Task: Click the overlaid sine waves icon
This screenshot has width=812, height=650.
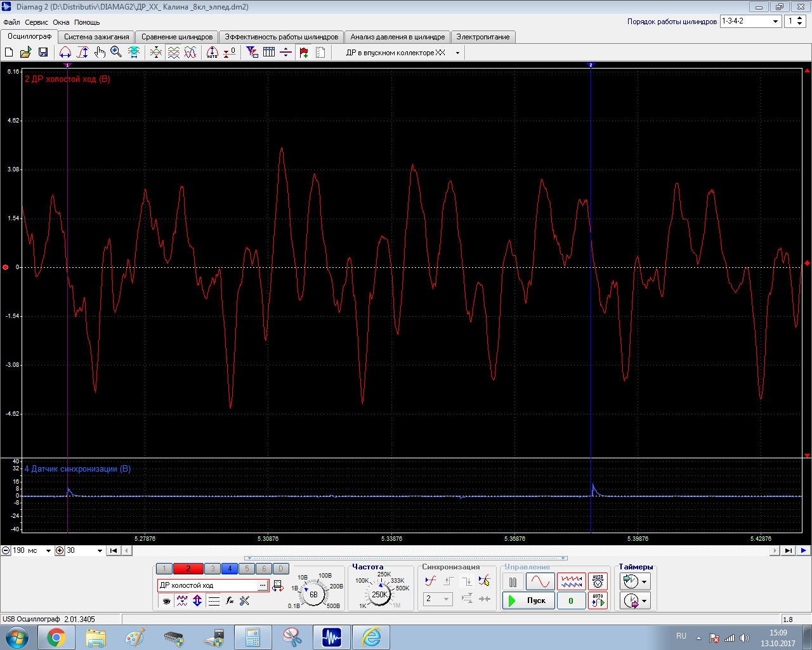Action: click(190, 52)
